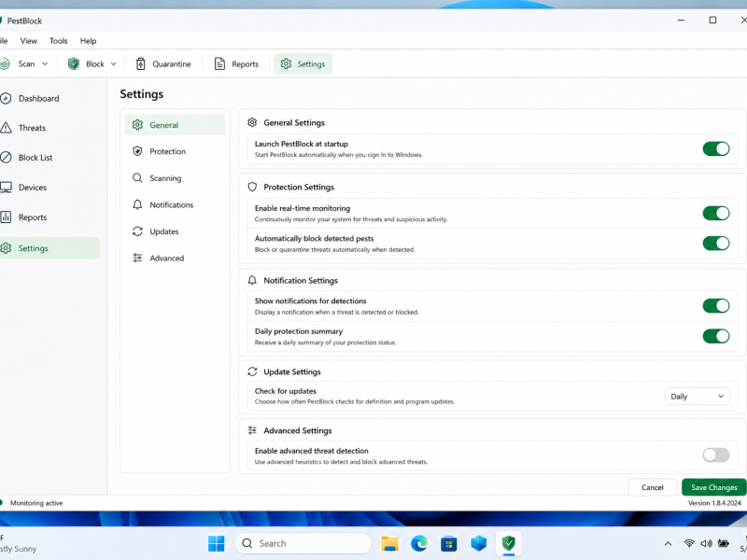Toggle Daily protection summary switch
The width and height of the screenshot is (747, 560).
click(x=716, y=336)
